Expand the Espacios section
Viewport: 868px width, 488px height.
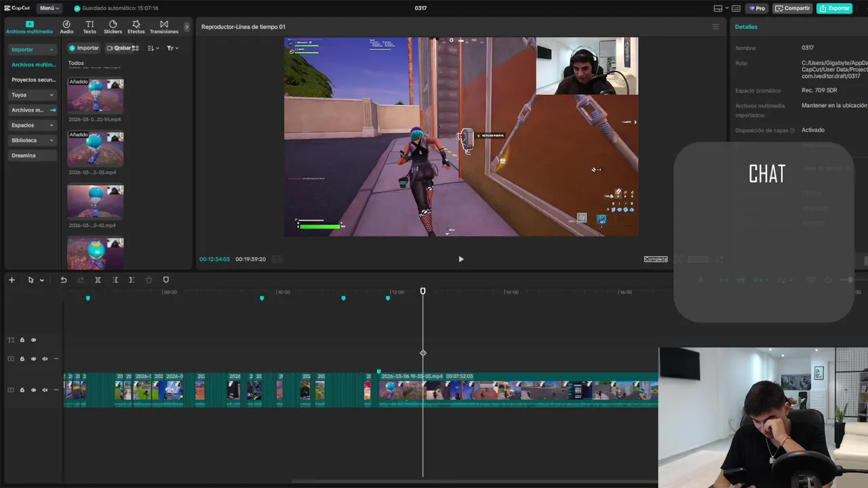click(33, 125)
